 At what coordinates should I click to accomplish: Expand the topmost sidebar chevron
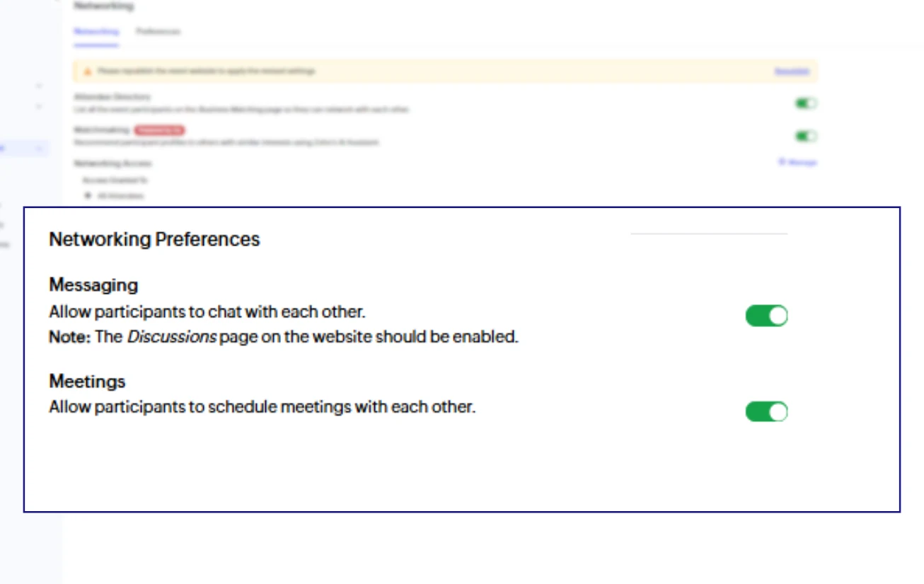coord(39,86)
